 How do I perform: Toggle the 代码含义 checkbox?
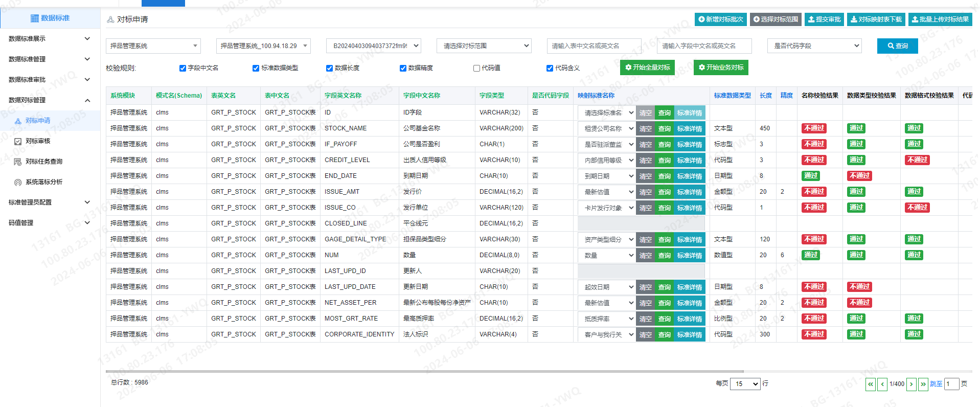(x=550, y=68)
